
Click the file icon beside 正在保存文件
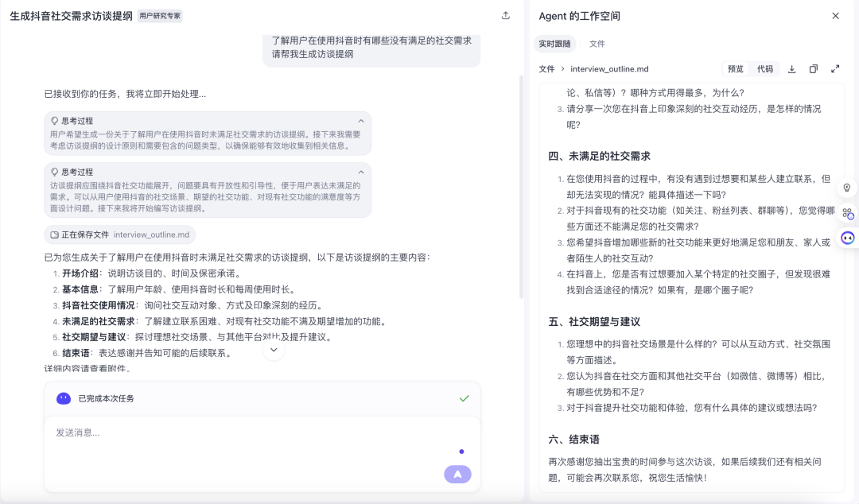54,235
